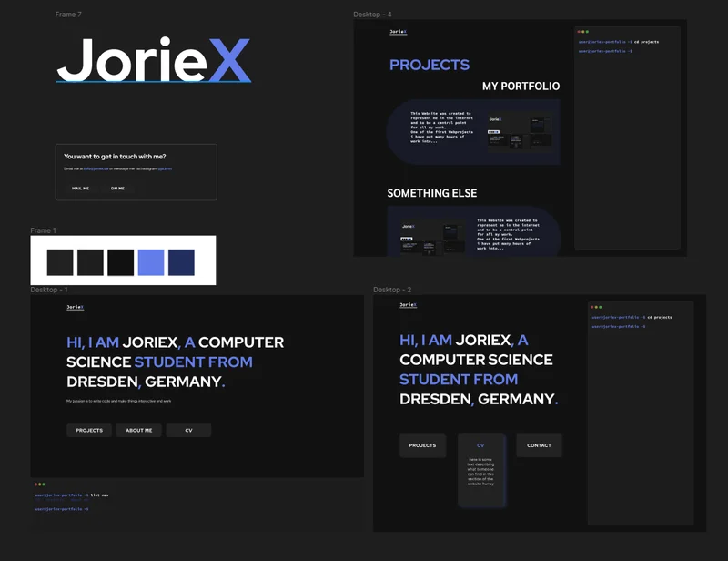Select the description text in the MY PORTFOLIO card
The image size is (728, 561).
click(x=441, y=127)
